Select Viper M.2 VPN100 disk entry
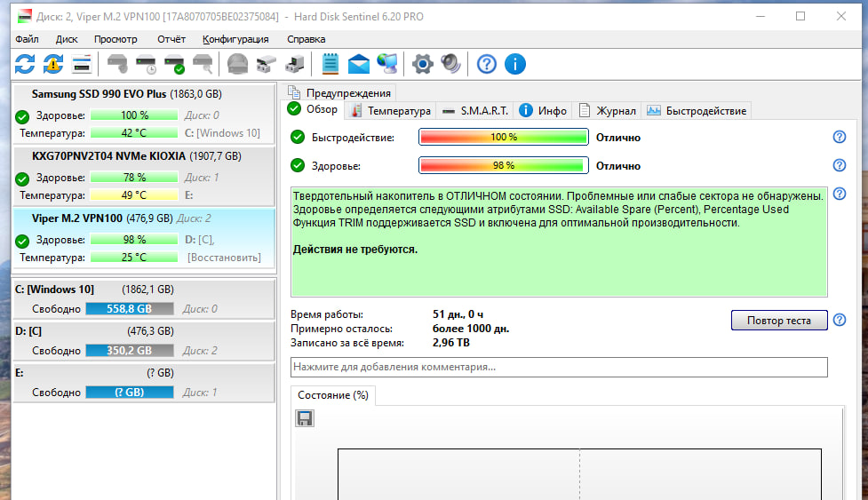The height and width of the screenshot is (500, 868). click(x=144, y=238)
